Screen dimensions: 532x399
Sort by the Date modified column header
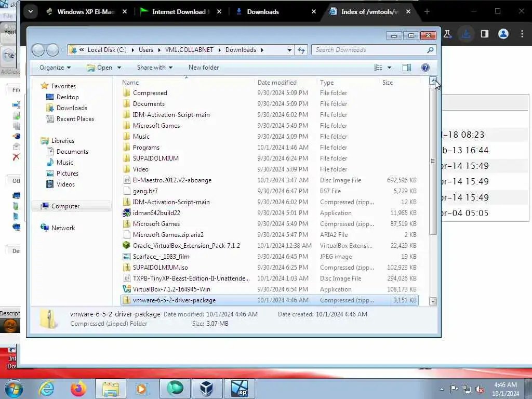point(277,83)
